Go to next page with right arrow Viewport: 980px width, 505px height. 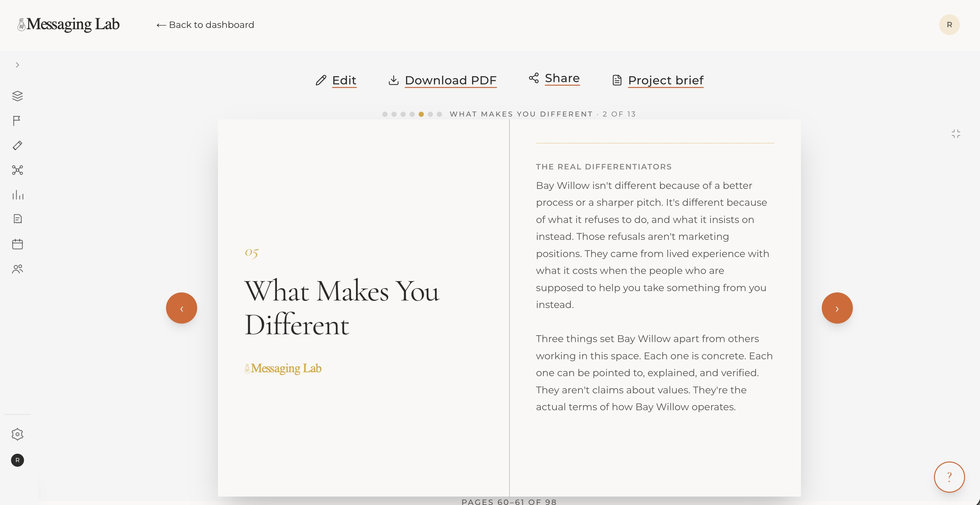pos(837,308)
